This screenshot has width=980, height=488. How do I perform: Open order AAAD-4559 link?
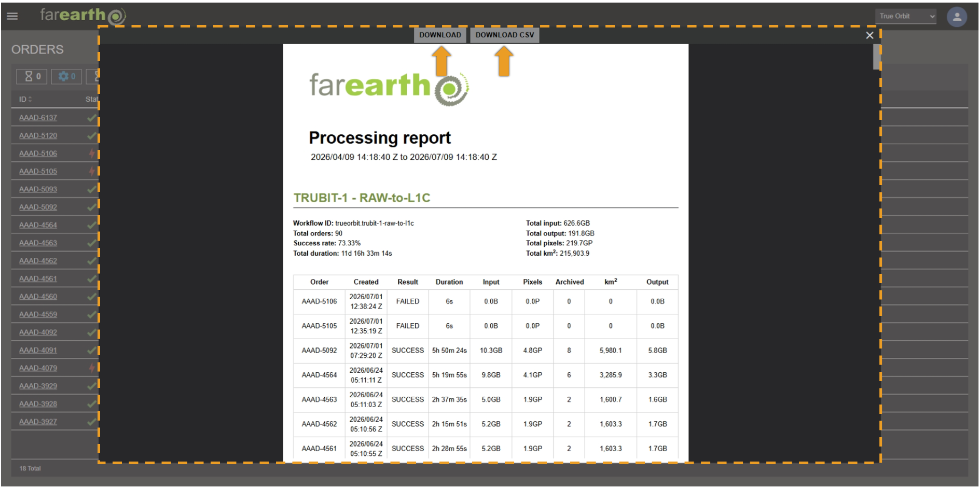[x=38, y=315]
